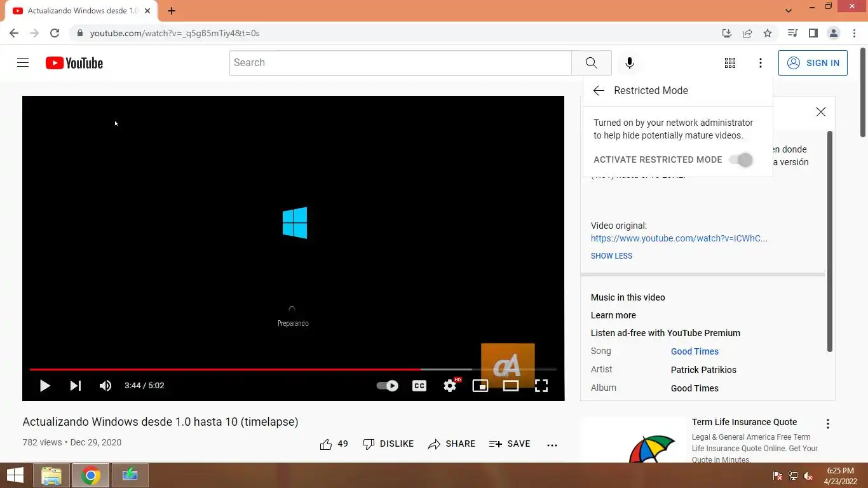Go back in browser
Viewport: 868px width, 488px height.
coord(14,33)
